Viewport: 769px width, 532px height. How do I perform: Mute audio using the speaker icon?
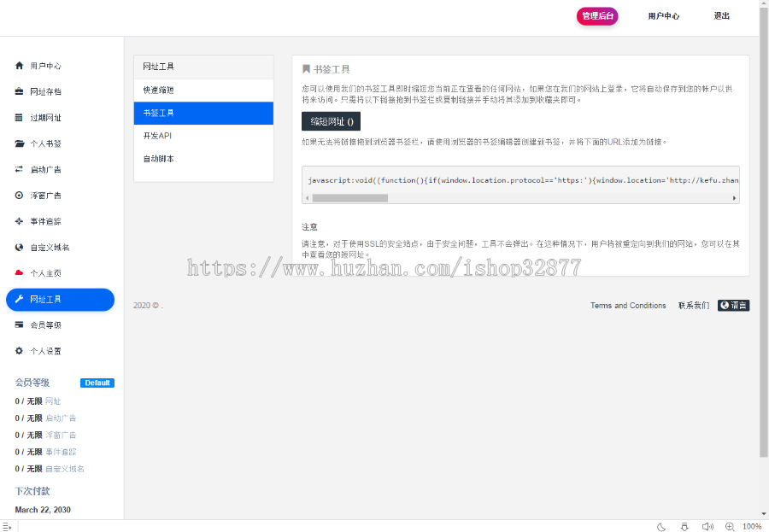[x=708, y=527]
